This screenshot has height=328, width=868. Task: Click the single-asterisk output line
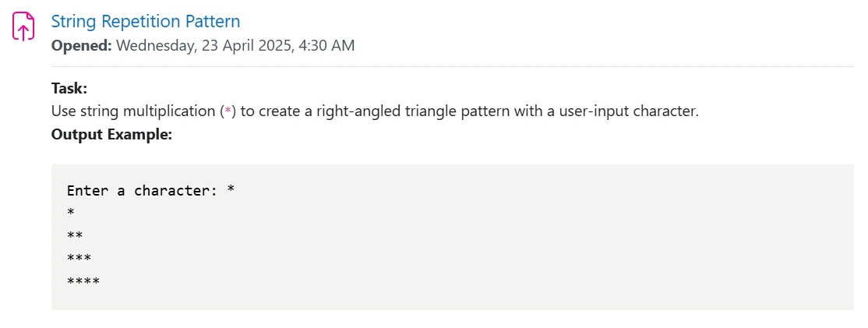coord(71,213)
